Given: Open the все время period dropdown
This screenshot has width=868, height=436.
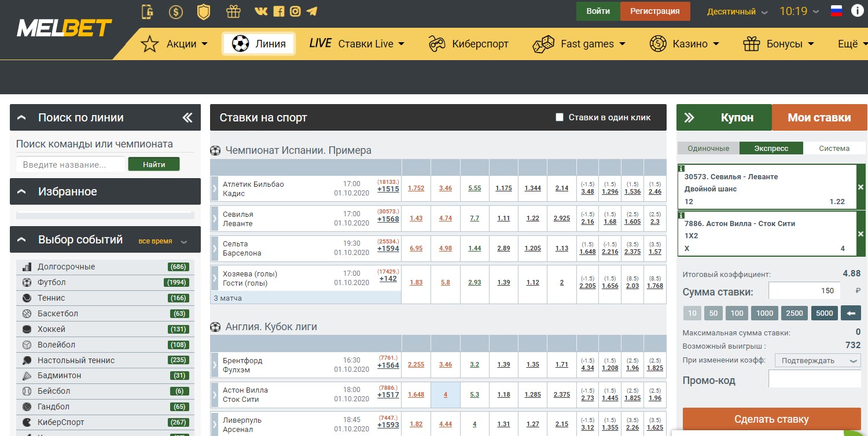Looking at the screenshot, I should 163,241.
